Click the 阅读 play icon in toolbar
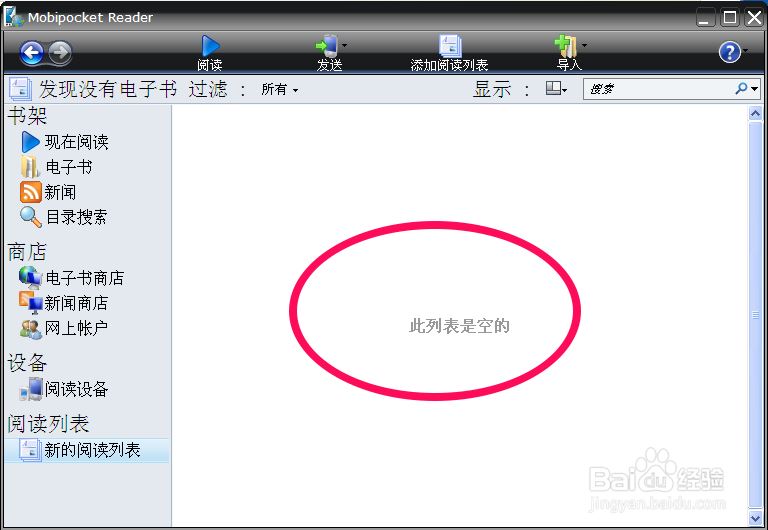This screenshot has width=768, height=530. (210, 46)
